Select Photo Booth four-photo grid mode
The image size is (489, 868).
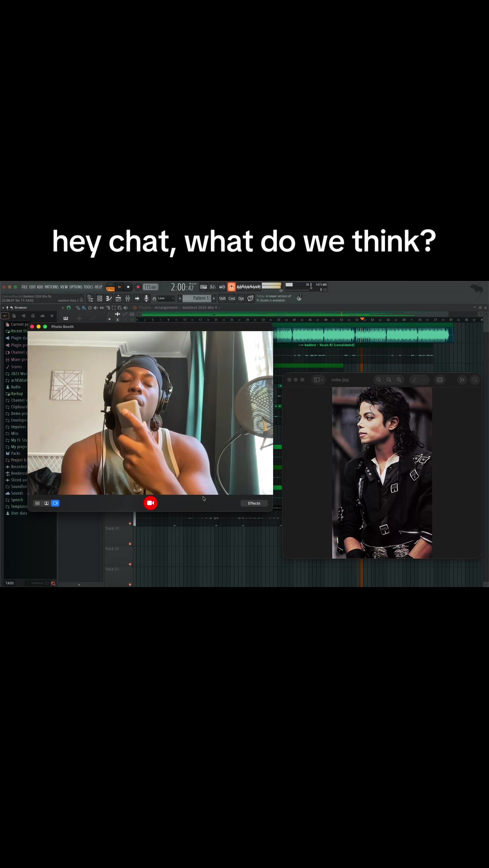(38, 503)
